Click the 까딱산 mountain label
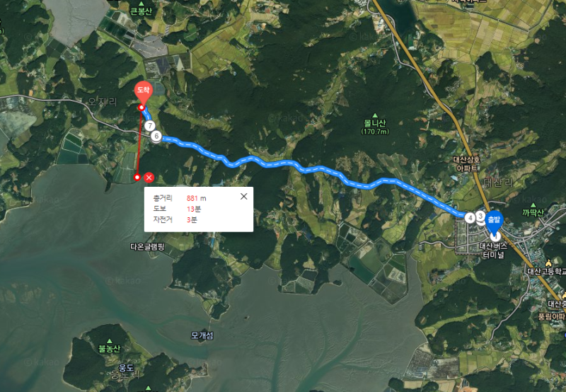This screenshot has width=566, height=392. (533, 212)
